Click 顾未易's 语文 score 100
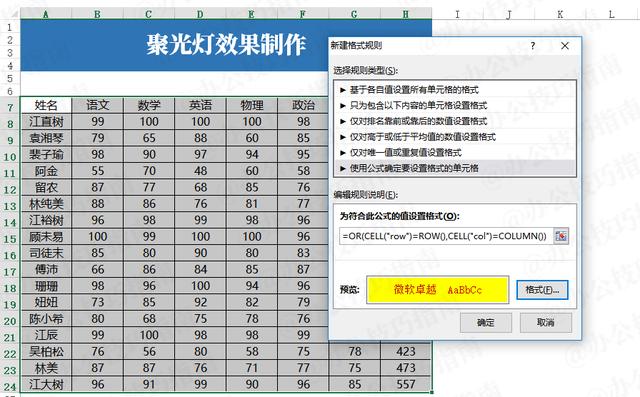640x397 pixels. (98, 237)
